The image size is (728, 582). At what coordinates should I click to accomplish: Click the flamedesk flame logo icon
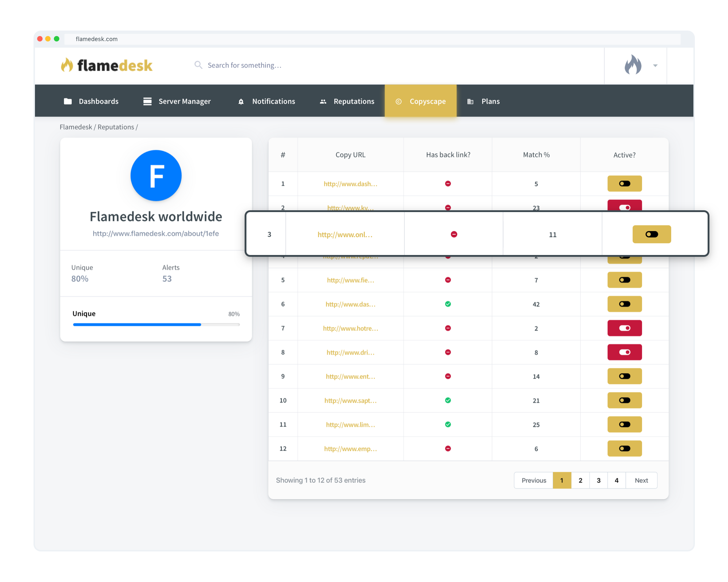[x=67, y=65]
